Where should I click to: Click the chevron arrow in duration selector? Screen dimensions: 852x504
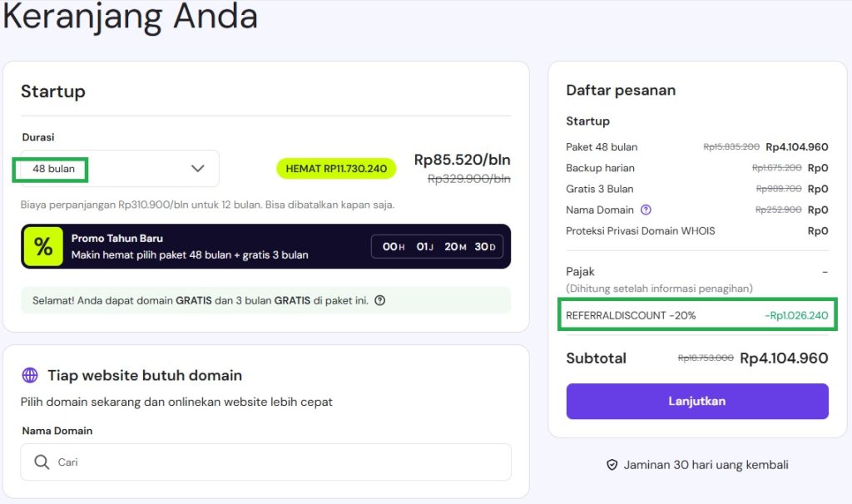(x=198, y=169)
